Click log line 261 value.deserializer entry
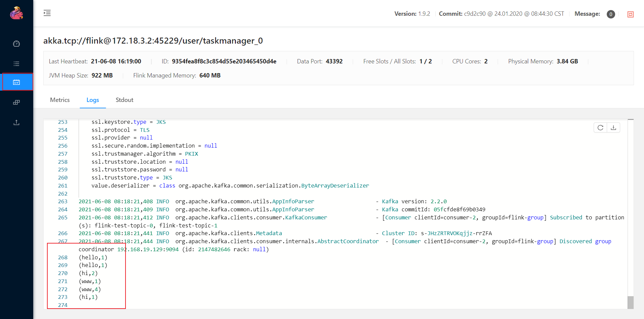This screenshot has width=644, height=319. [x=230, y=186]
